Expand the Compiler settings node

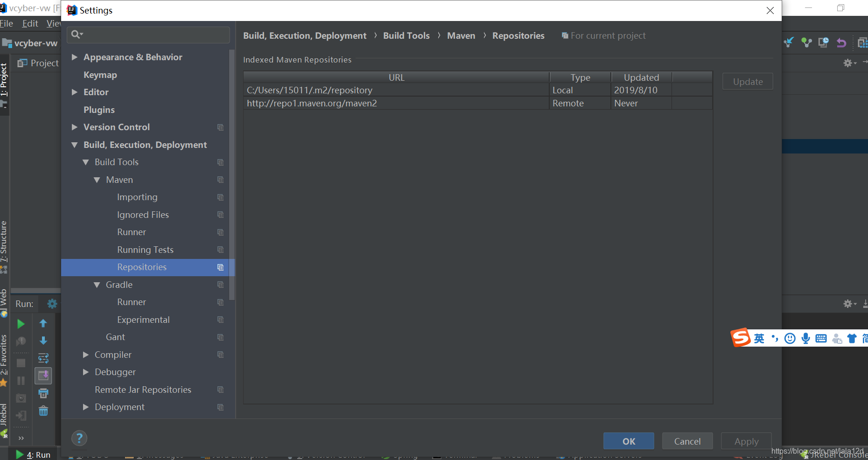tap(85, 355)
